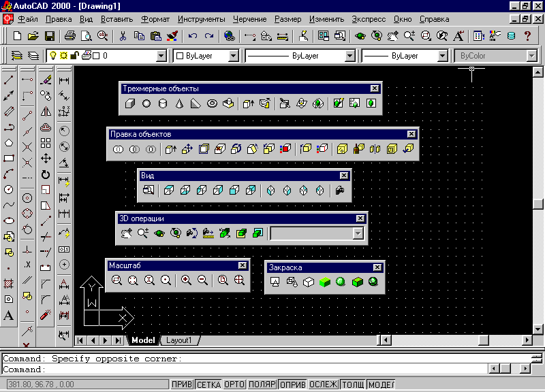The width and height of the screenshot is (545, 392).
Task: Open the lineweight ByLayer dropdown
Action: click(x=442, y=56)
